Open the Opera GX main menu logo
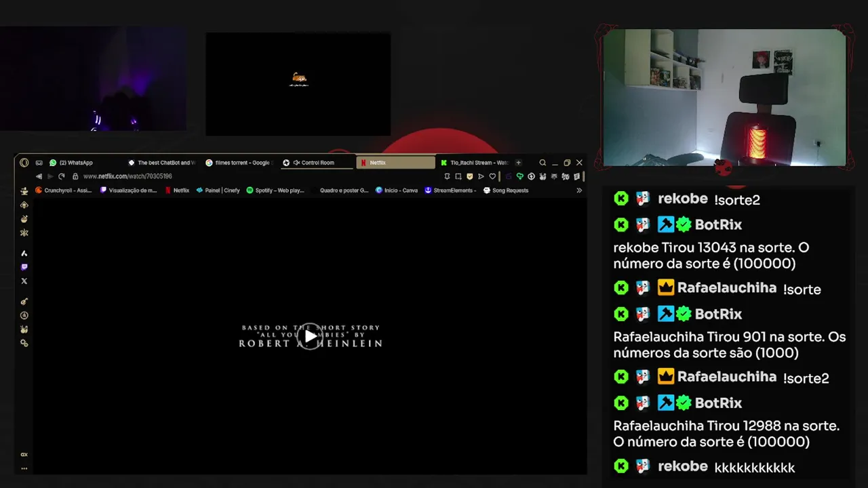 (x=24, y=163)
